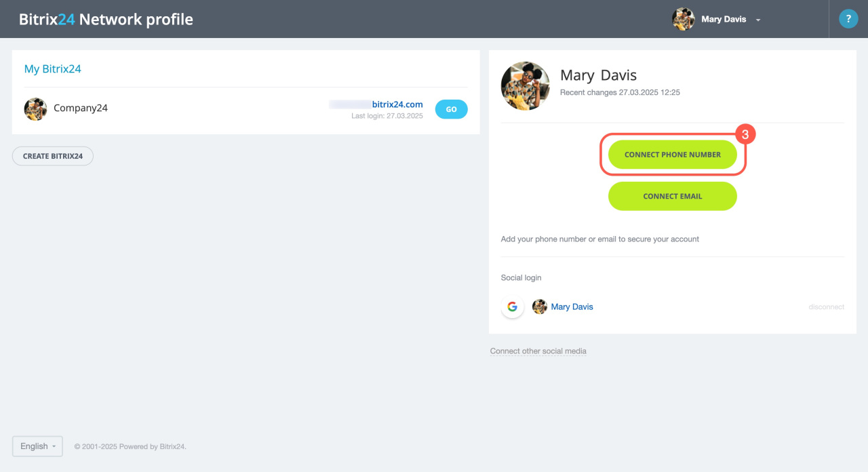Click the Company24 name text

point(81,109)
